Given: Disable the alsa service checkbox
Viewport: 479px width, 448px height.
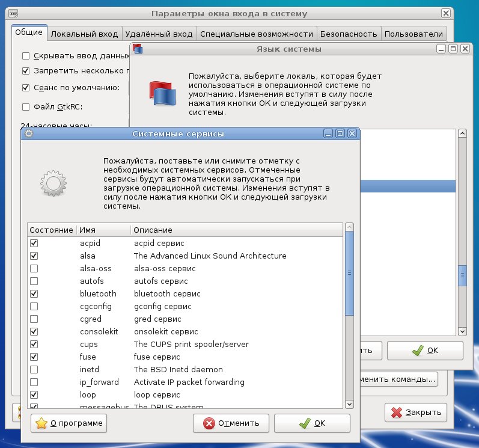Looking at the screenshot, I should point(34,256).
